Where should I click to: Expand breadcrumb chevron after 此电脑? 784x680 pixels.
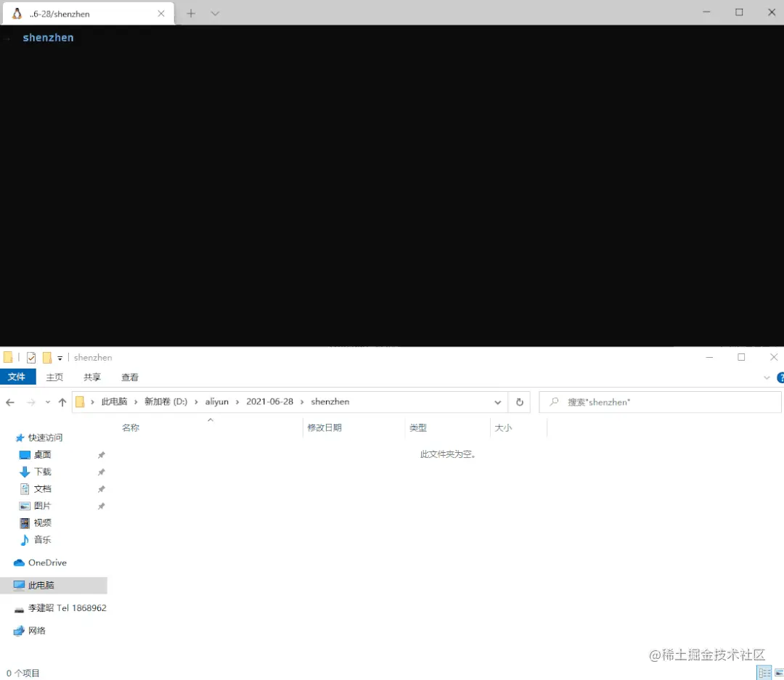tap(136, 402)
